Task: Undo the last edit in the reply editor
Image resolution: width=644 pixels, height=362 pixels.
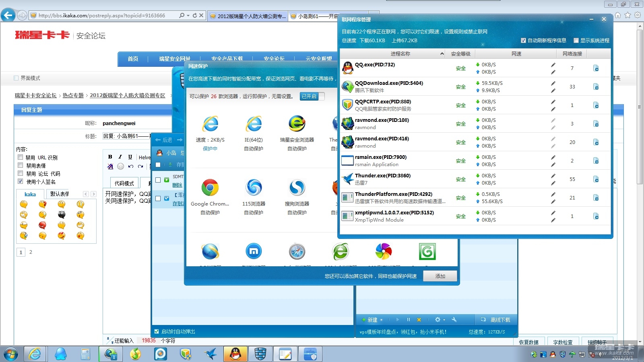Action: 130,166
